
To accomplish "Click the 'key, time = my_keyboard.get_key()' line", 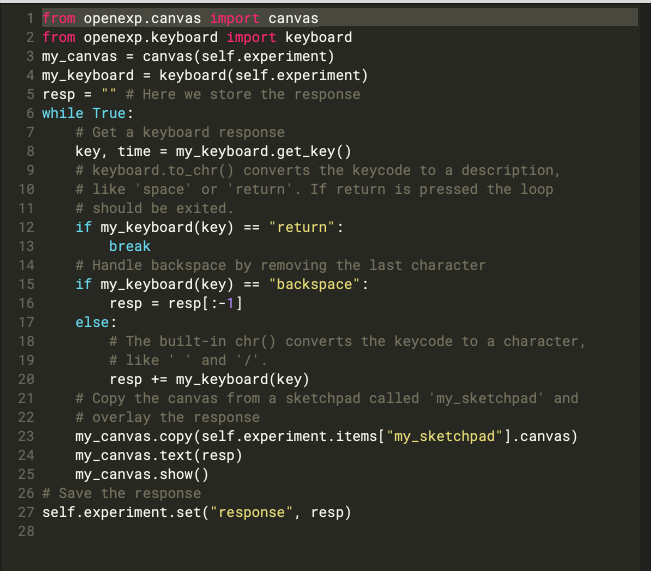I will 213,152.
